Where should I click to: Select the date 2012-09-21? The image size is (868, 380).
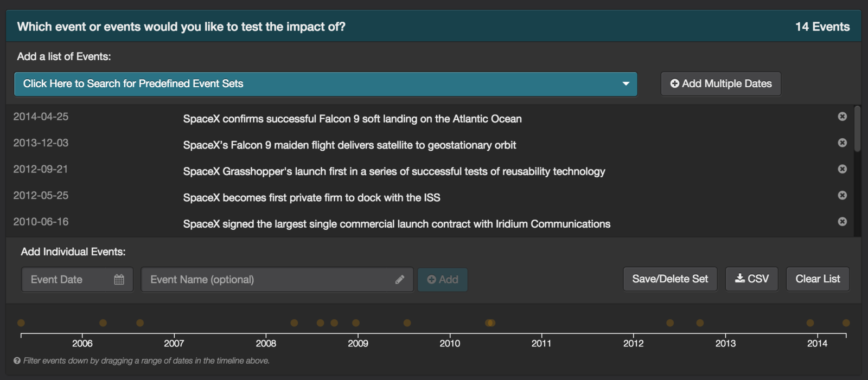(41, 169)
